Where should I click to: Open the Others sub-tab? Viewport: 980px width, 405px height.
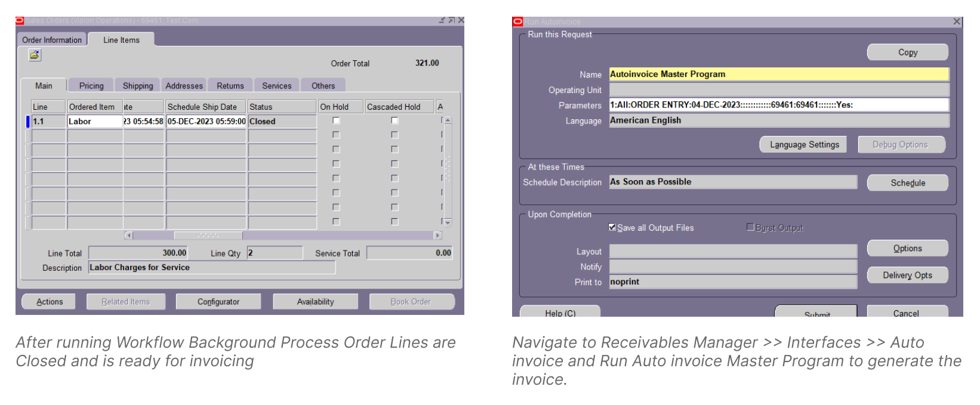click(323, 85)
